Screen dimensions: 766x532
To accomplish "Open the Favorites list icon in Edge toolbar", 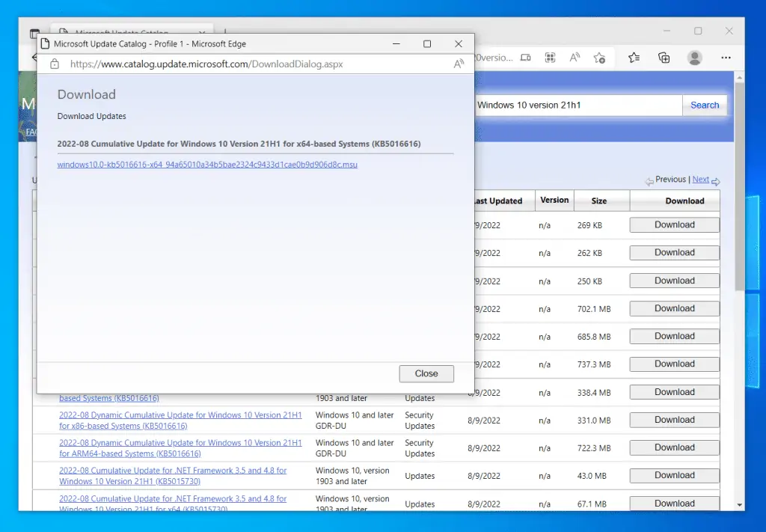I will click(634, 58).
